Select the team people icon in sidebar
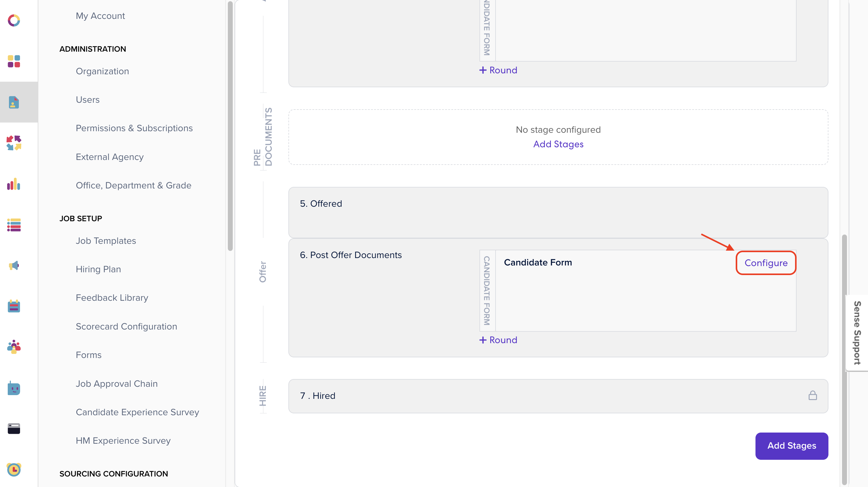The height and width of the screenshot is (487, 868). click(14, 347)
